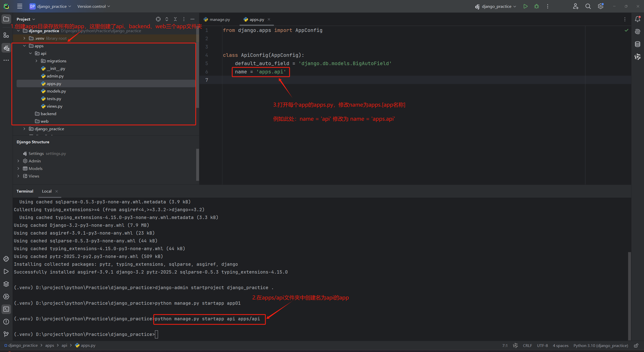Viewport: 644px width, 352px height.
Task: Open the Database tool window
Action: [x=637, y=44]
